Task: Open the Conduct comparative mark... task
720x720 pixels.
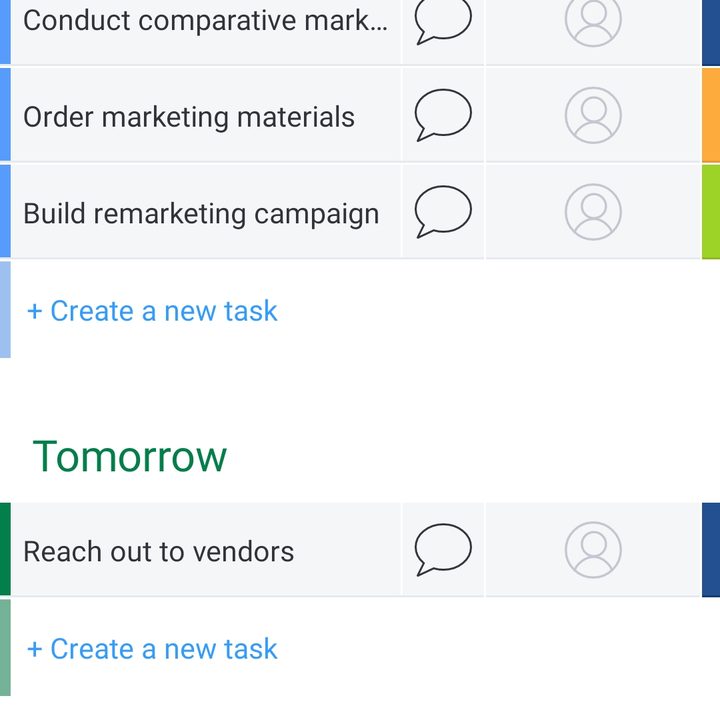Action: (x=206, y=21)
